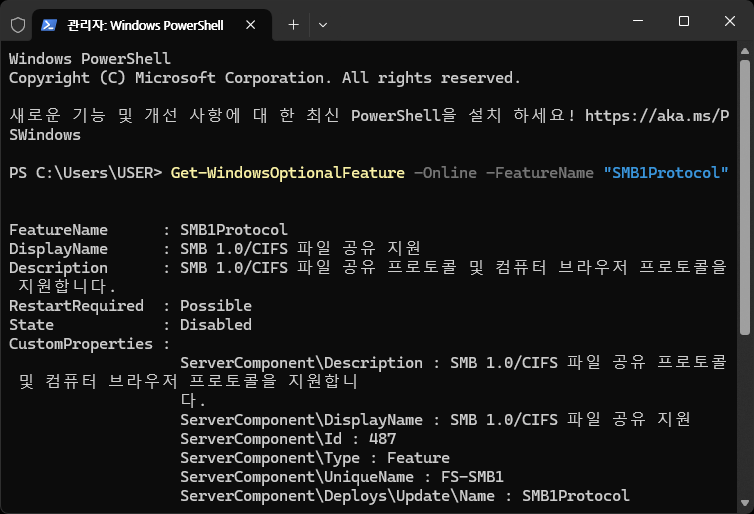Click the FeatureName label text
754x514 pixels.
click(x=58, y=230)
